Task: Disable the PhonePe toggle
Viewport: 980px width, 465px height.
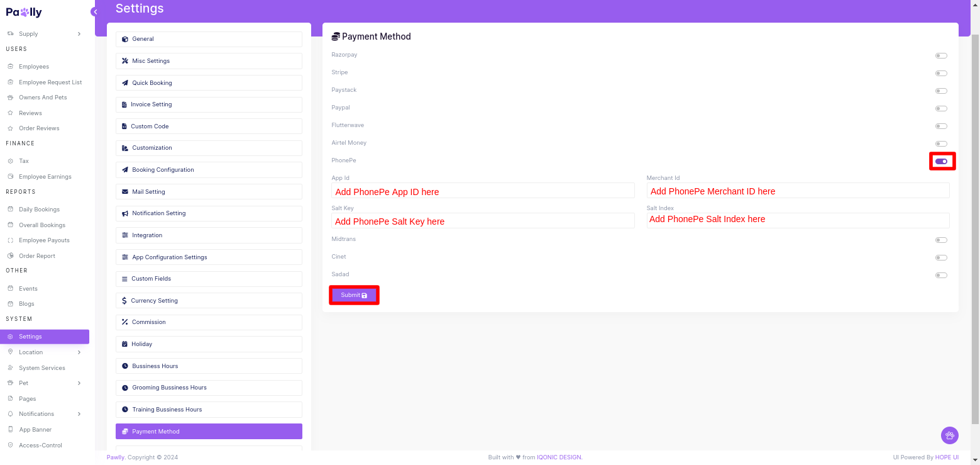Action: [x=941, y=162]
